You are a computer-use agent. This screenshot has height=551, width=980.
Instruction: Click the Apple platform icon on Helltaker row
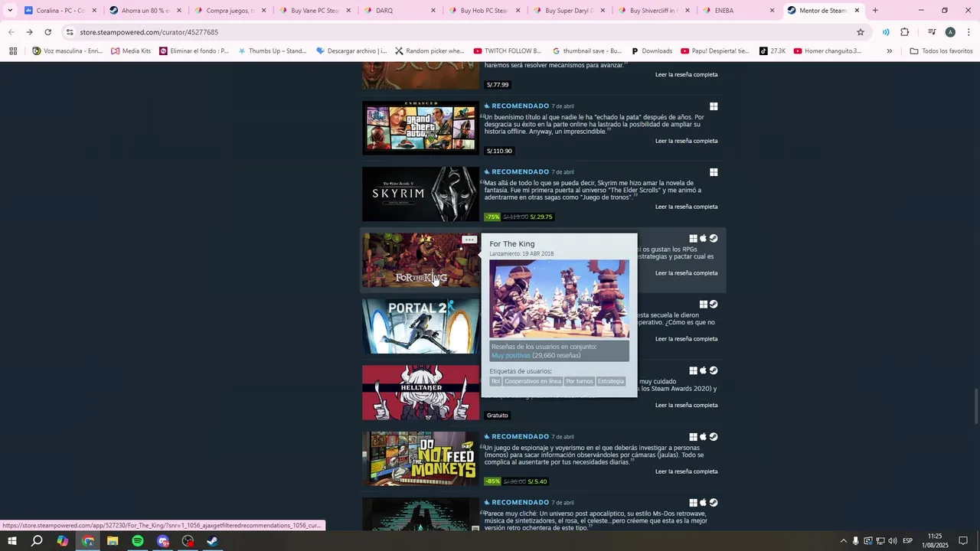click(x=703, y=370)
